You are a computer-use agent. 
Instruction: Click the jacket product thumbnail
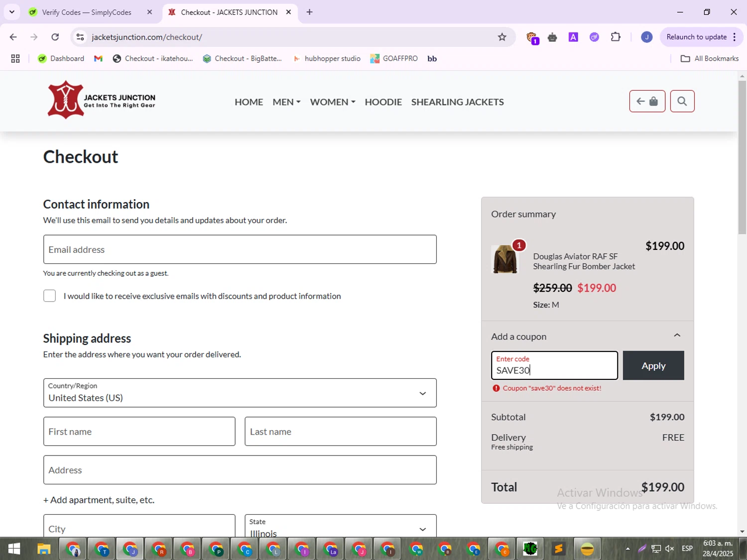(x=505, y=259)
